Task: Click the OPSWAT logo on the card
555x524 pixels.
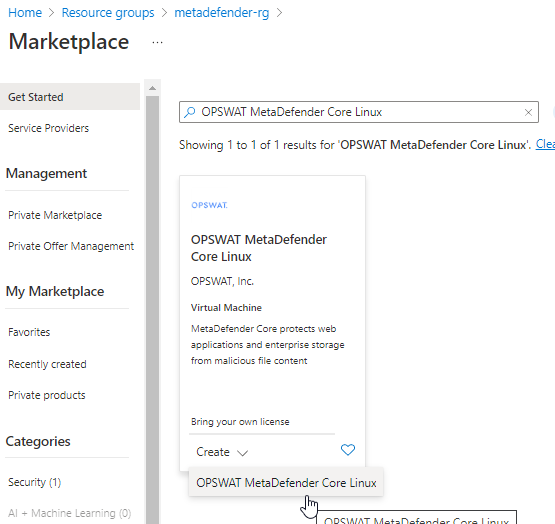Action: (209, 205)
